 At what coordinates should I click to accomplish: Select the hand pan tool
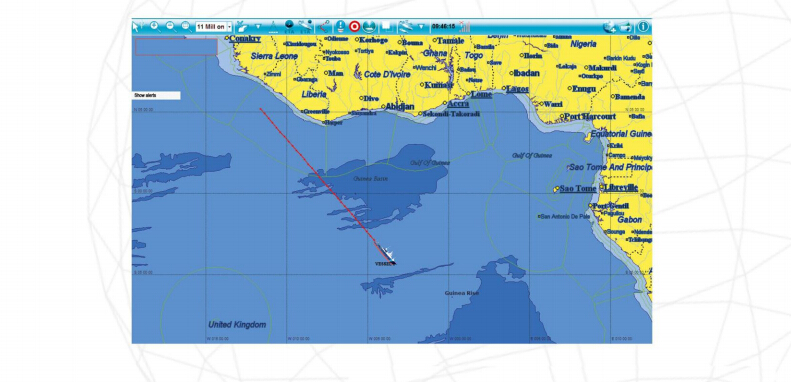click(x=242, y=27)
